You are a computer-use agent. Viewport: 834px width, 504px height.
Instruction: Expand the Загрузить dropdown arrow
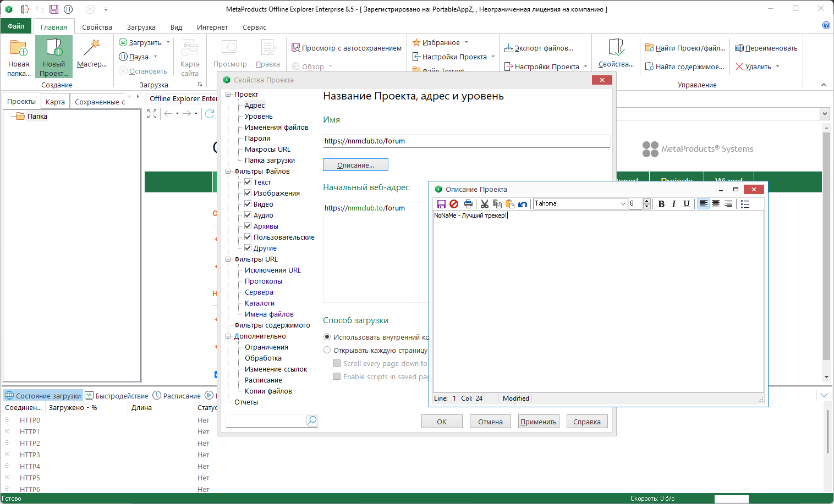168,42
